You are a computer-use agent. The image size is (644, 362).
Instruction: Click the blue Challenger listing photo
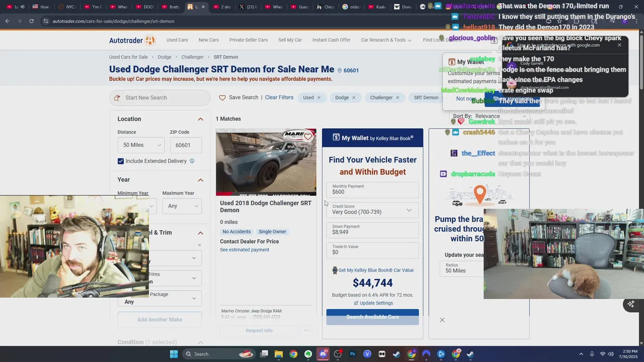266,162
